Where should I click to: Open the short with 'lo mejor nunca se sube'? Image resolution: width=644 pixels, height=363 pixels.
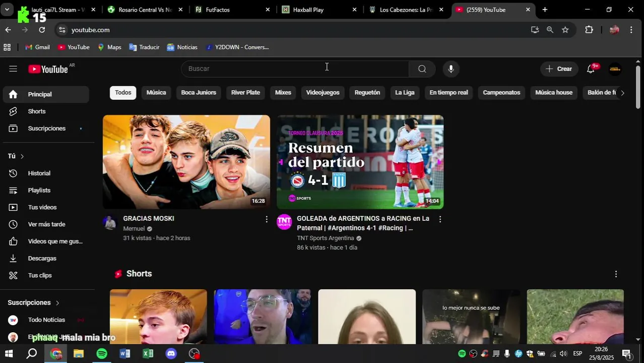pyautogui.click(x=471, y=317)
